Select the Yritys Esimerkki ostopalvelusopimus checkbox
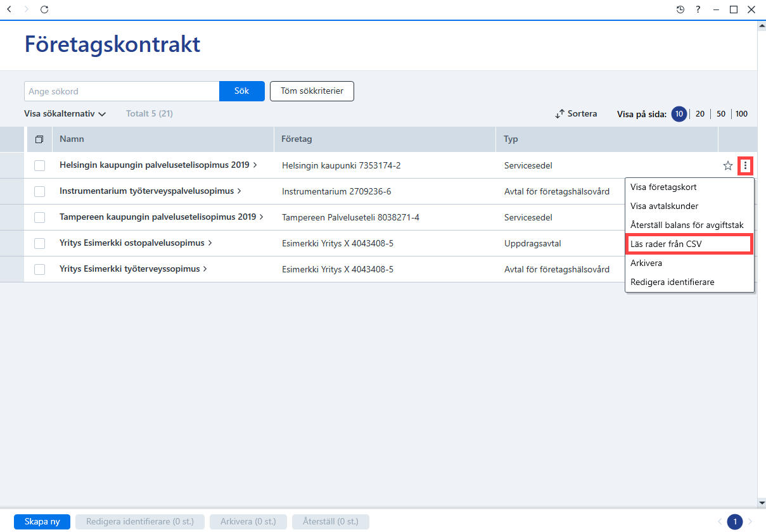The image size is (766, 532). [x=40, y=243]
